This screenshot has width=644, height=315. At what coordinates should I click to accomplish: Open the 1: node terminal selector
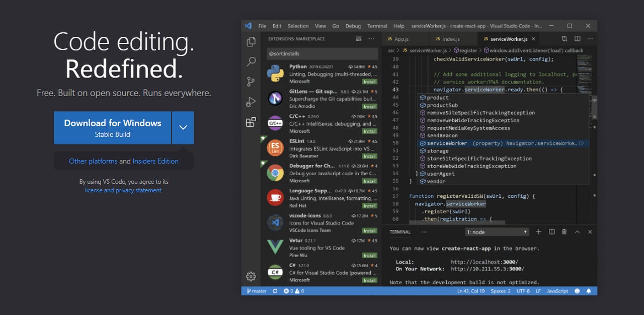tap(497, 232)
